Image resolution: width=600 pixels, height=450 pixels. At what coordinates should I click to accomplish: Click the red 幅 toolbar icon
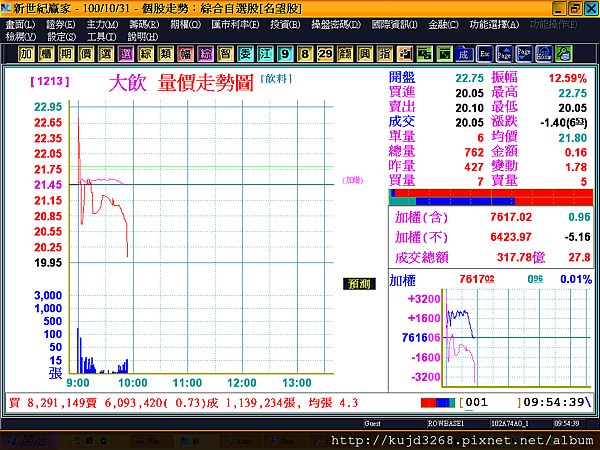tap(186, 54)
